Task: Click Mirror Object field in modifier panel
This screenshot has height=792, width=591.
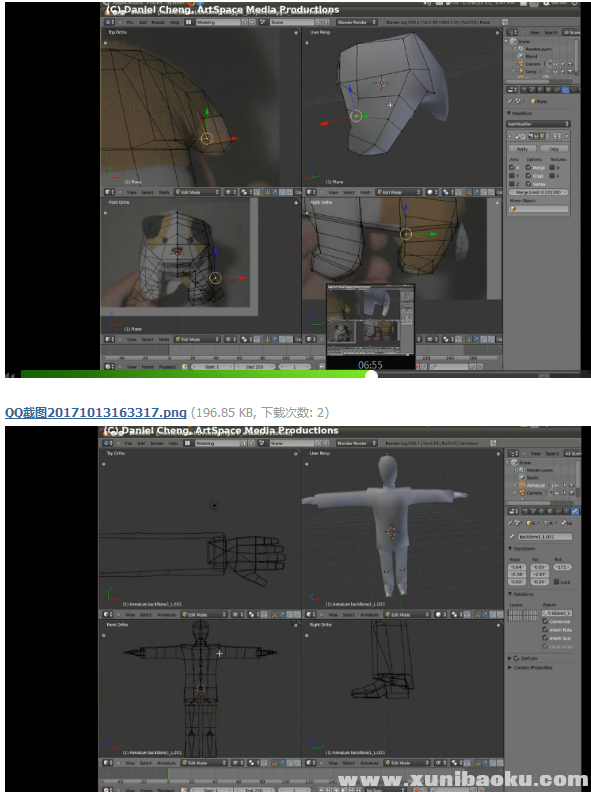Action: [538, 209]
